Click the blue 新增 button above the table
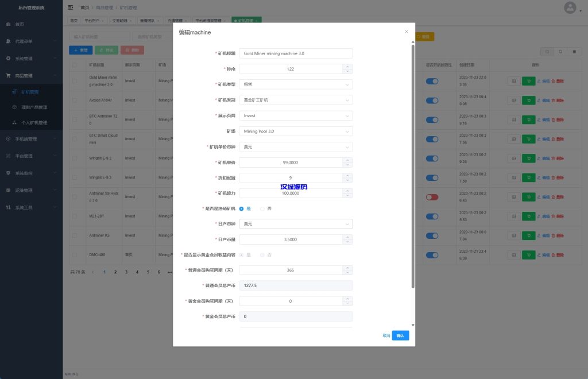This screenshot has height=379, width=588. tap(80, 50)
